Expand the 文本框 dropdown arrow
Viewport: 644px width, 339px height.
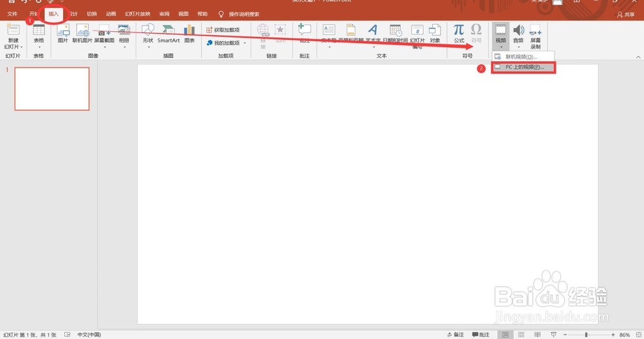329,47
